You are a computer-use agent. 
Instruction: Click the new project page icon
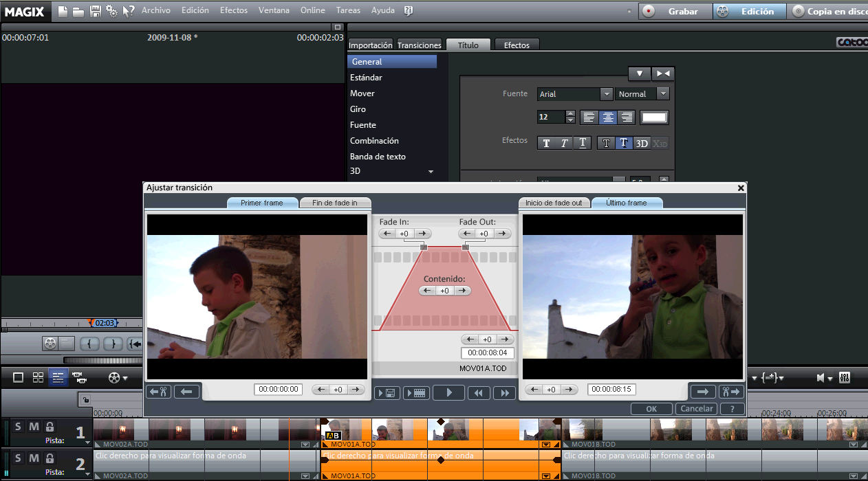click(x=63, y=11)
